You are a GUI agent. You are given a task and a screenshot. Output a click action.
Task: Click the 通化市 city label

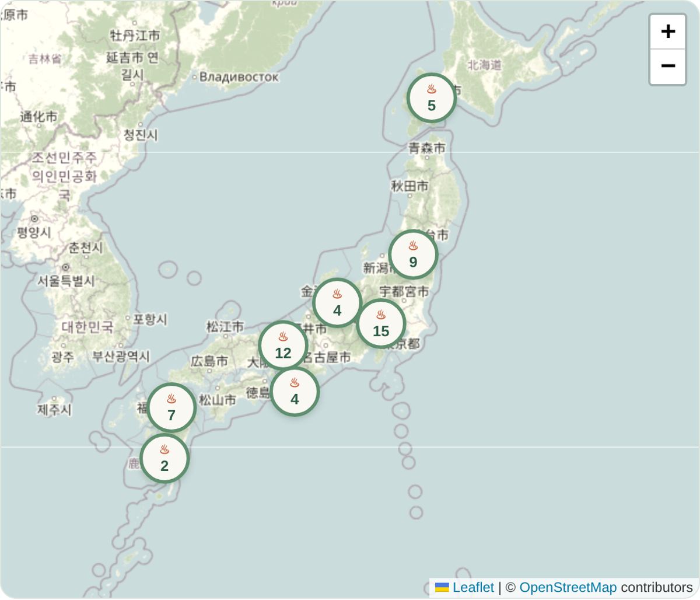coord(38,116)
